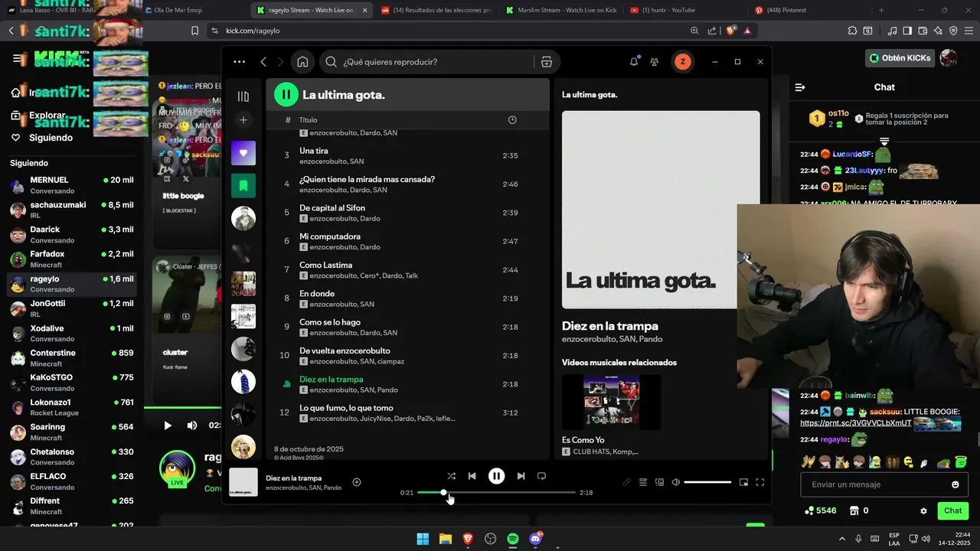Open the emoji picker in chat
This screenshot has width=980, height=551.
[955, 484]
